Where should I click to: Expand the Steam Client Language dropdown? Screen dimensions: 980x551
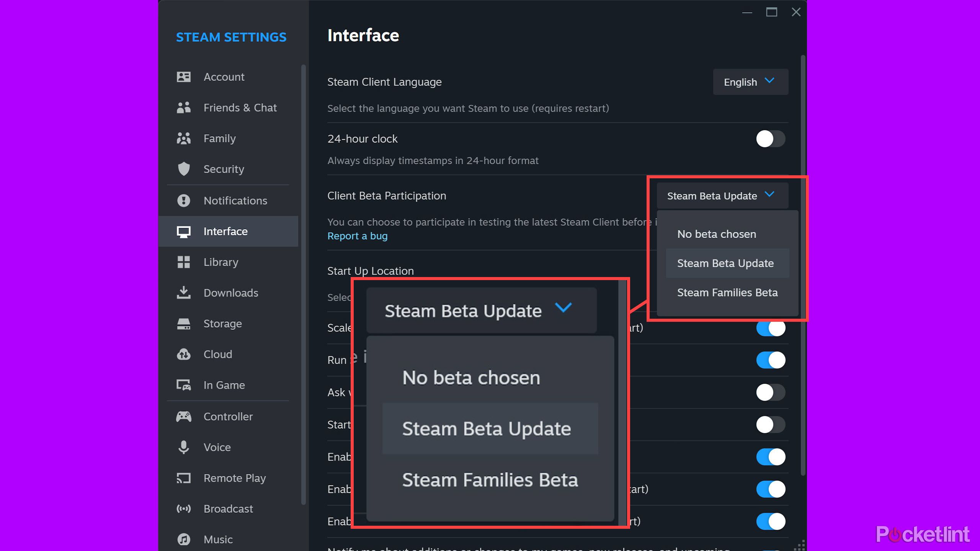point(749,82)
